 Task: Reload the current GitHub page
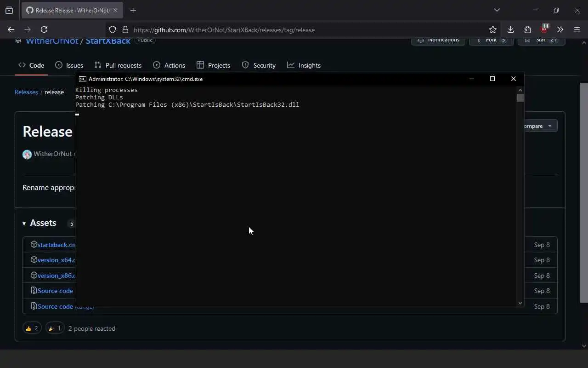tap(44, 29)
